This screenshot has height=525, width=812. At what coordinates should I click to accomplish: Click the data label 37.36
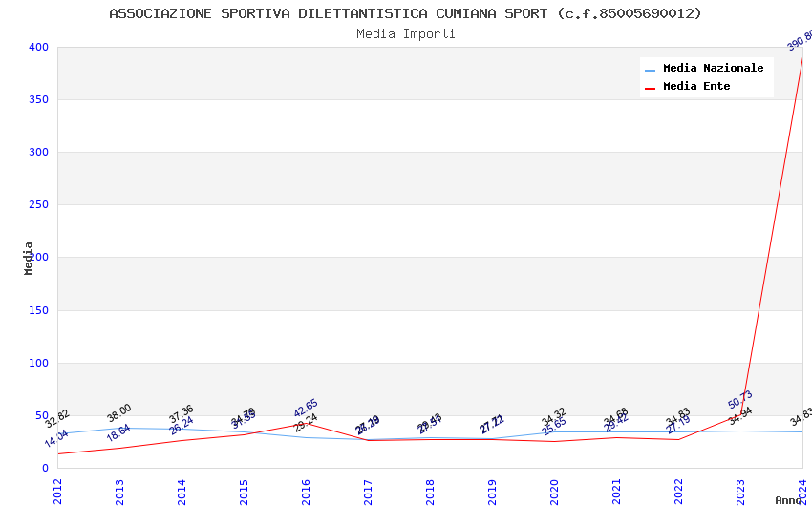point(182,413)
